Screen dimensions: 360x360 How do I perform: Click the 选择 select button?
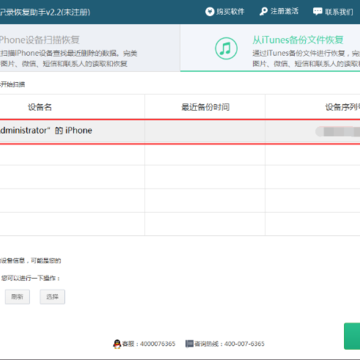pyautogui.click(x=52, y=297)
